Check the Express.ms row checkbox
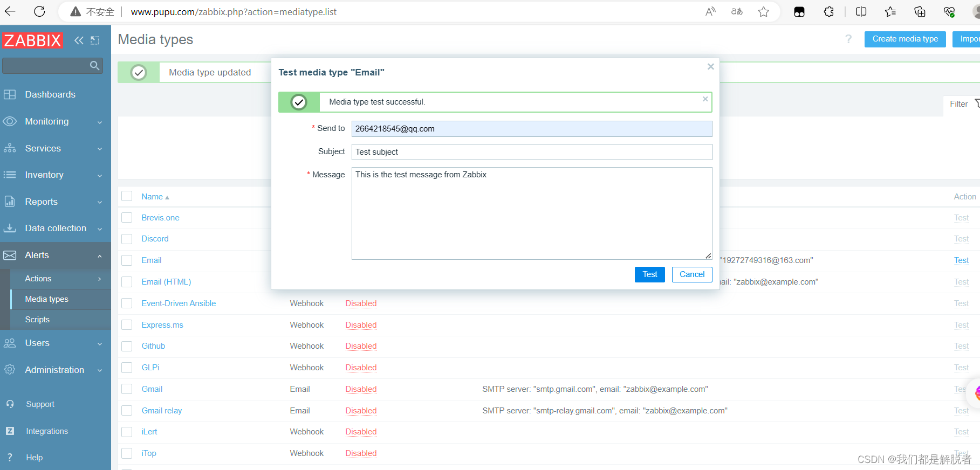980x470 pixels. (x=127, y=325)
